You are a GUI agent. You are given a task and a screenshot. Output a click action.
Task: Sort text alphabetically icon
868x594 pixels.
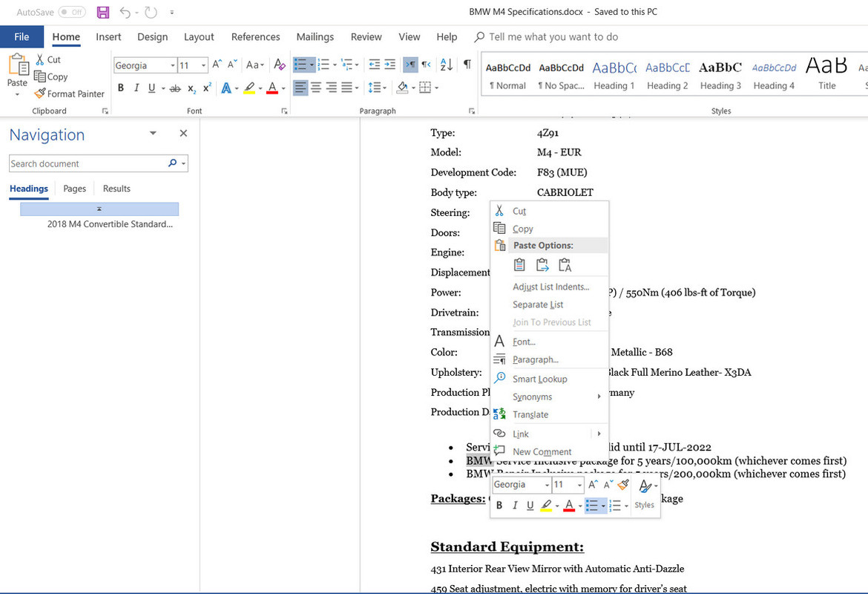(446, 65)
